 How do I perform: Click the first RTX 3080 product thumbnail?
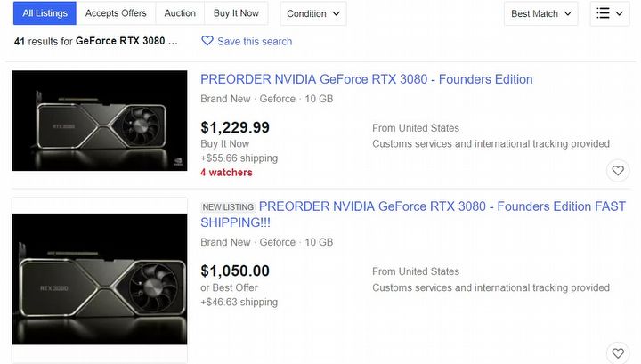(x=100, y=120)
